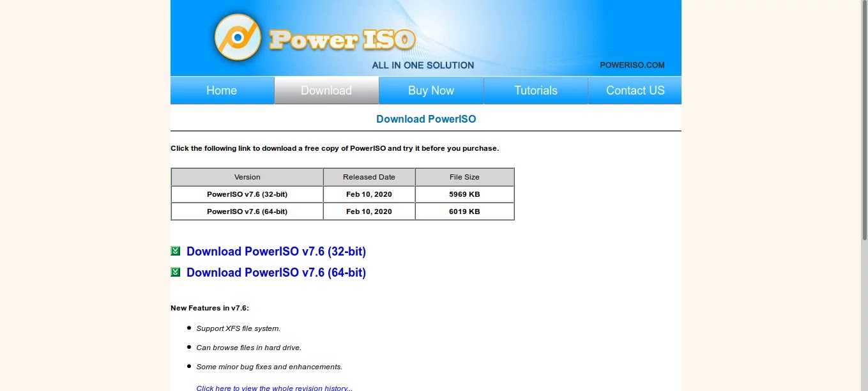This screenshot has width=868, height=391.
Task: Click the Feb 10, 2020 date in 32-bit row
Action: (369, 194)
